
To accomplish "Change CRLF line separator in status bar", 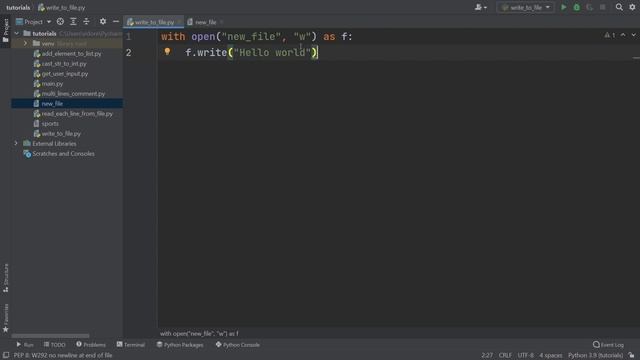I will (x=505, y=356).
